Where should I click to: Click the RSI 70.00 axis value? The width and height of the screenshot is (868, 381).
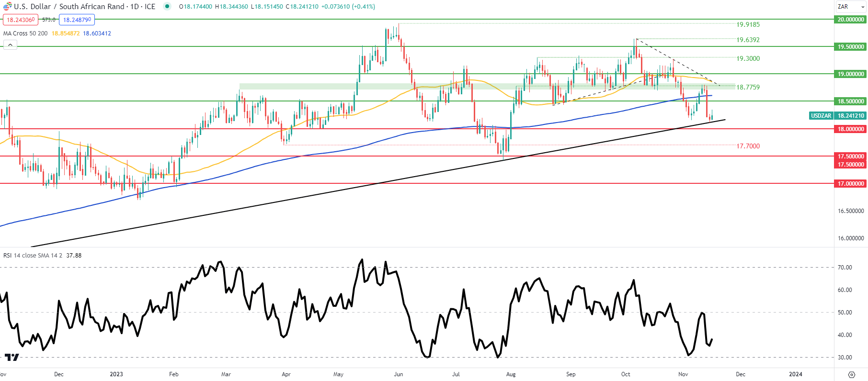coord(845,268)
